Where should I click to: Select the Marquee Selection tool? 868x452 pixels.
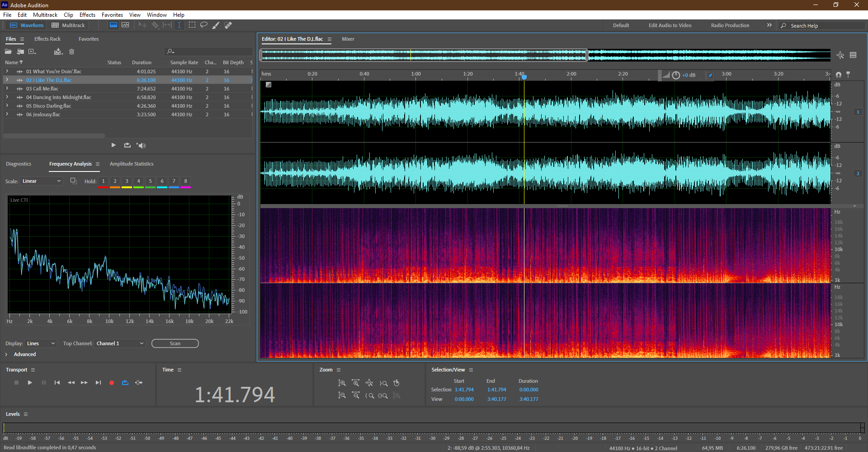[x=192, y=25]
